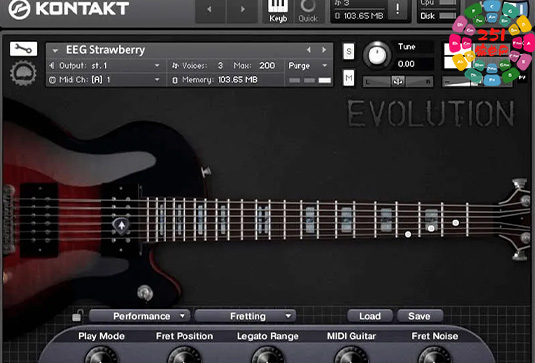Click the exclamation panic button
535x363 pixels.
click(398, 9)
